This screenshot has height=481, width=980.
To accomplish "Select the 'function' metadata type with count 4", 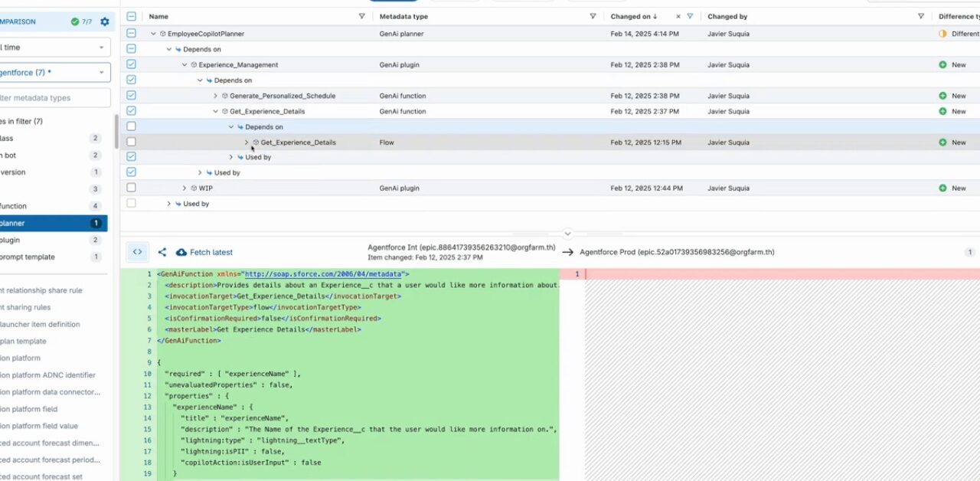I will [52, 206].
